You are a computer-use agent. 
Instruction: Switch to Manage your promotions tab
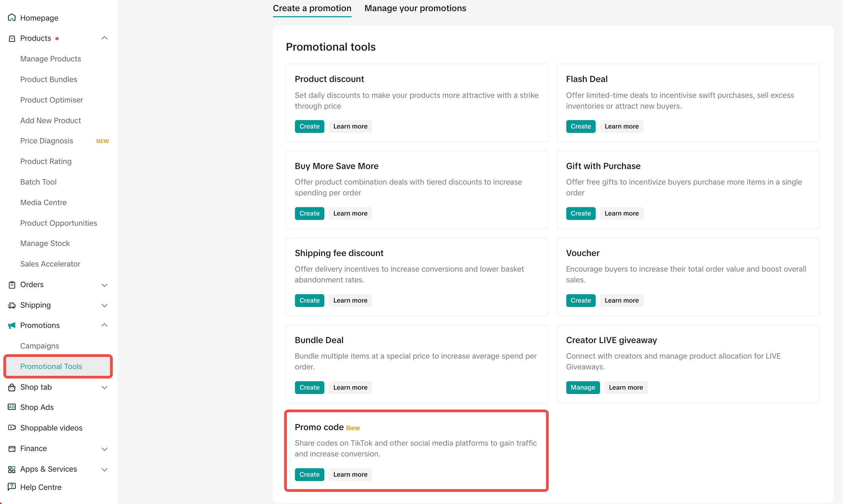415,8
